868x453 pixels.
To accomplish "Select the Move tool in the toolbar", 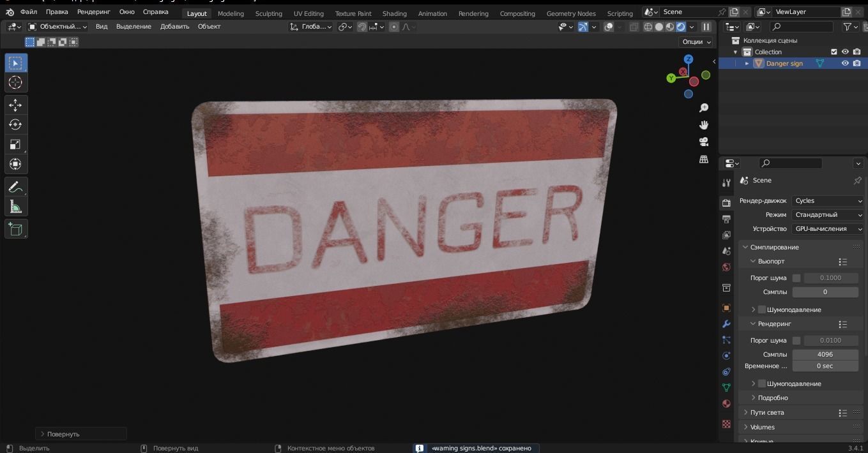I will pyautogui.click(x=15, y=105).
